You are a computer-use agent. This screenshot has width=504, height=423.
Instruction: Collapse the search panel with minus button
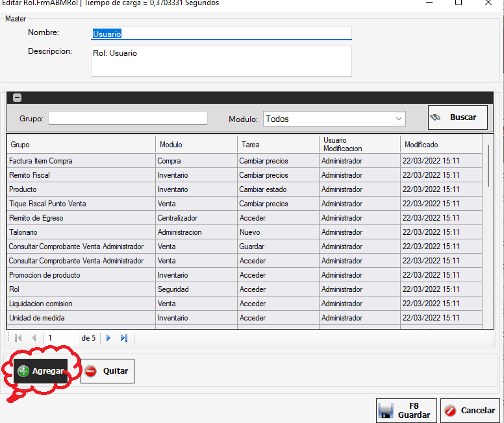(18, 98)
